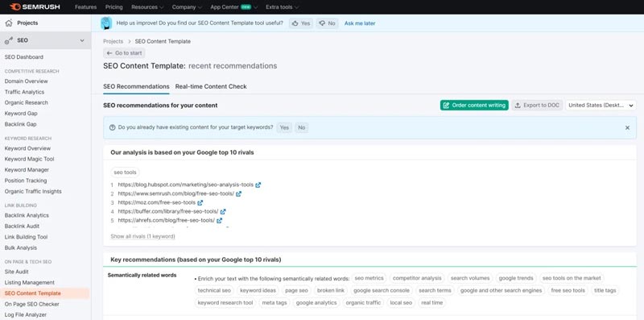Open SEO Dashboard in sidebar

(x=24, y=57)
